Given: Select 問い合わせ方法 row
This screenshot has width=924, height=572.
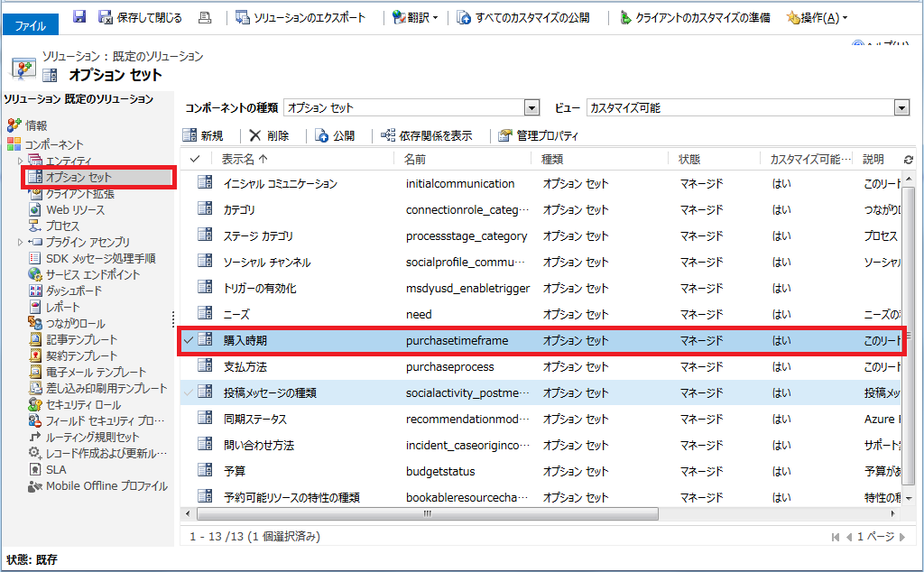Looking at the screenshot, I should pyautogui.click(x=541, y=446).
